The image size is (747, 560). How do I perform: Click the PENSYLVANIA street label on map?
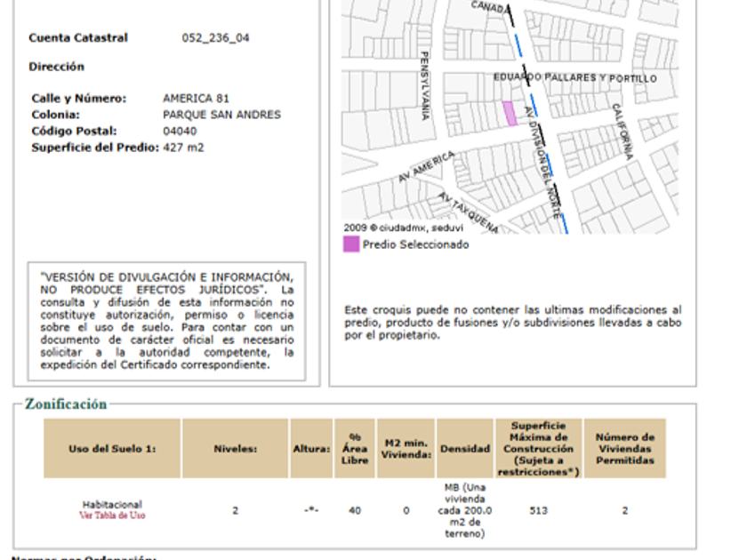[x=425, y=84]
